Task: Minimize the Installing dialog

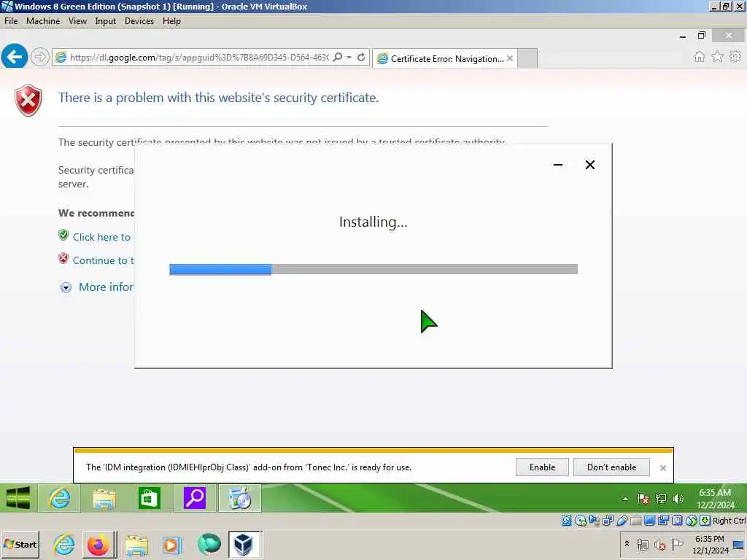Action: tap(558, 165)
